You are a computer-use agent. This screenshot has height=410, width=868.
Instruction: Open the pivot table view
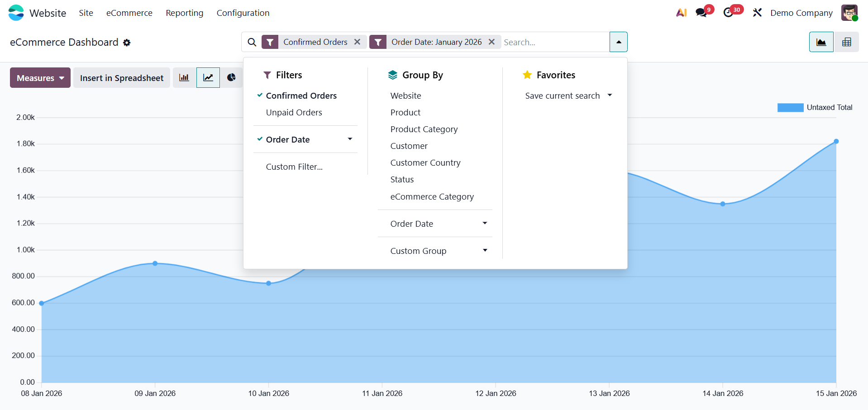coord(846,42)
